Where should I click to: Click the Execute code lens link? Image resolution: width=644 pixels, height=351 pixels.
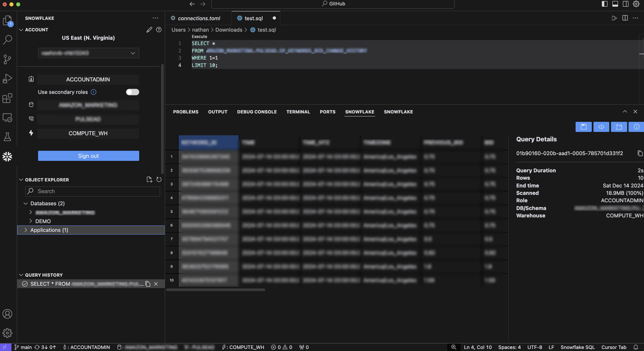point(200,37)
